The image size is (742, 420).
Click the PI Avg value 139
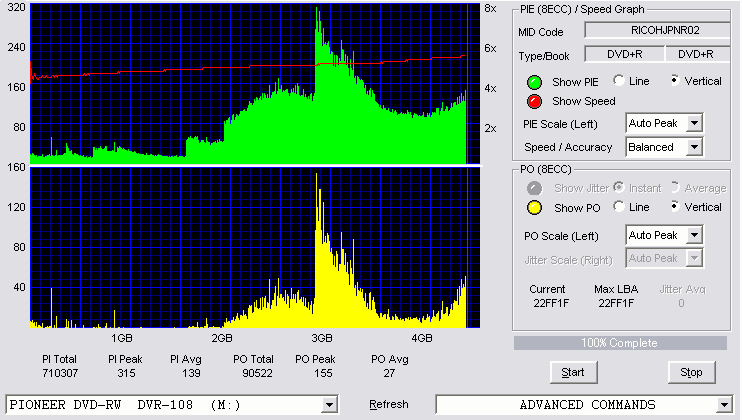191,373
